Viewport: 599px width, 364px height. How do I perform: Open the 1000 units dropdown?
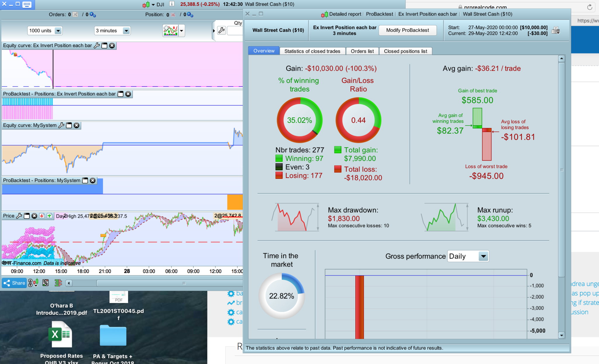58,31
